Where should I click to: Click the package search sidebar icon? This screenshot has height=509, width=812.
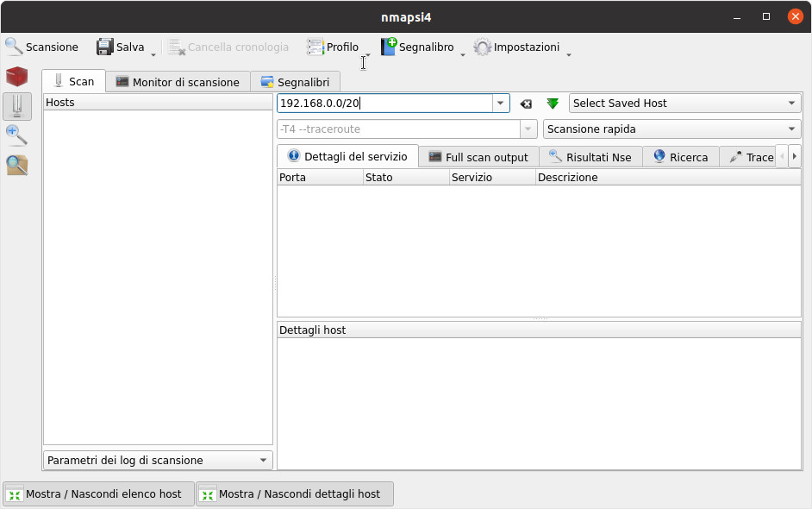pyautogui.click(x=16, y=166)
